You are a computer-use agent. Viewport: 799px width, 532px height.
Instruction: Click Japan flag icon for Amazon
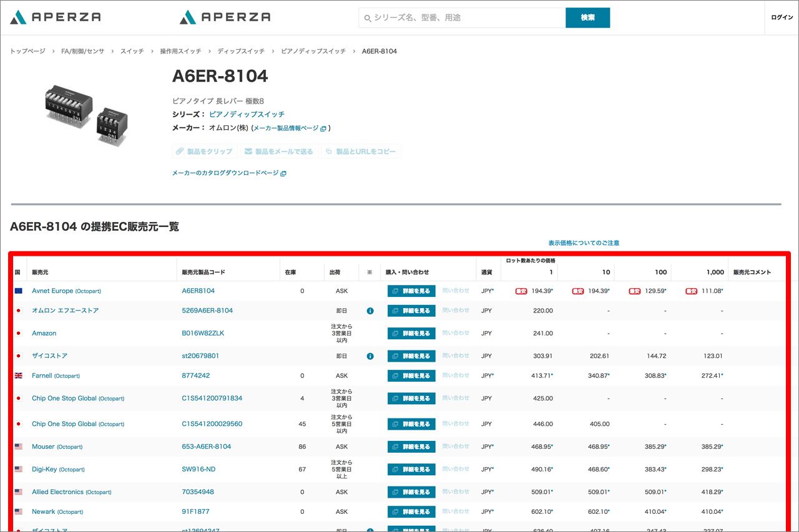tap(18, 333)
